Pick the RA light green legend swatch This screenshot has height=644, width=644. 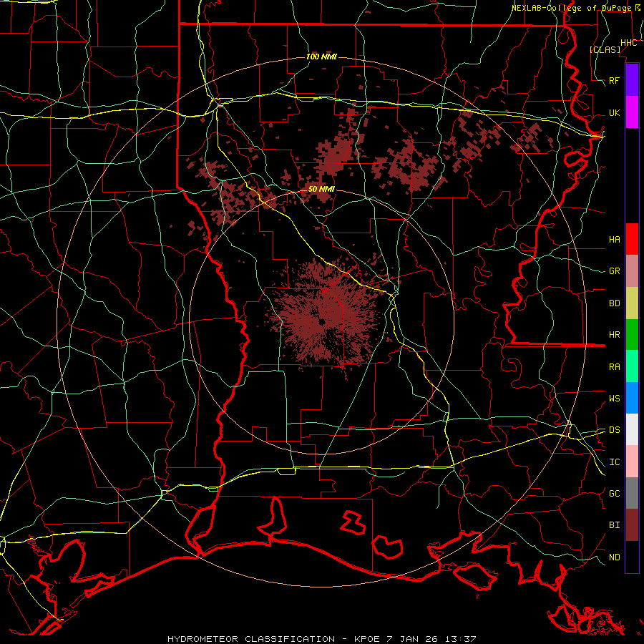[632, 366]
